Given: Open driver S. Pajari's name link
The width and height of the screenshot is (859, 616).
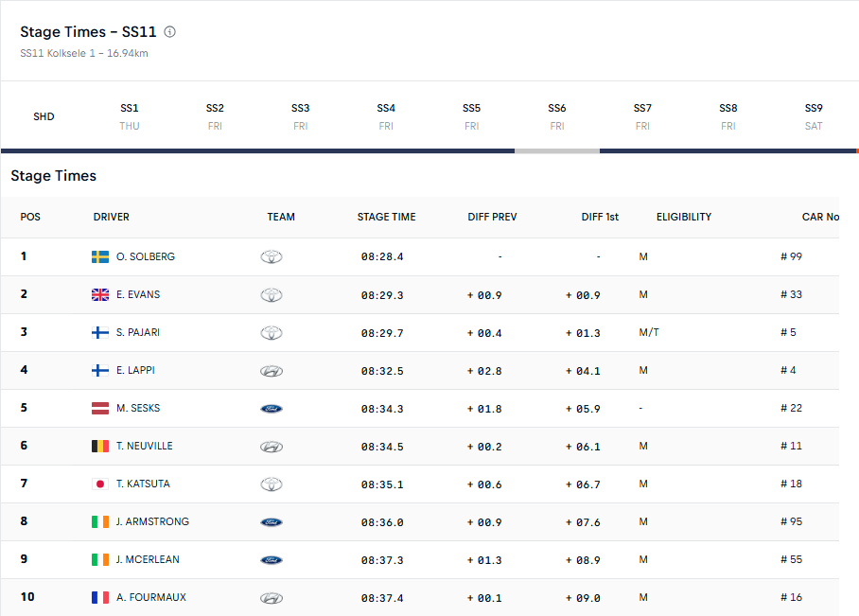Looking at the screenshot, I should 138,332.
